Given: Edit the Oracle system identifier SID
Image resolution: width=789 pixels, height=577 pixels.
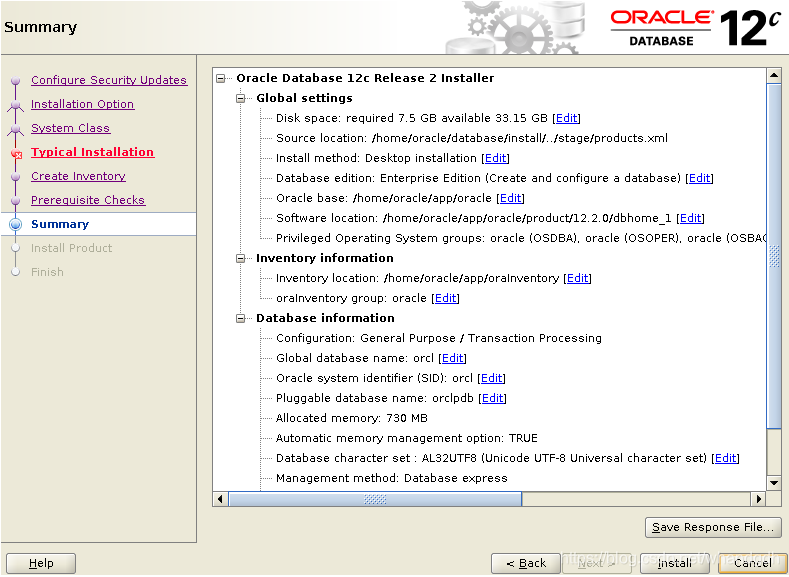Looking at the screenshot, I should tap(492, 378).
